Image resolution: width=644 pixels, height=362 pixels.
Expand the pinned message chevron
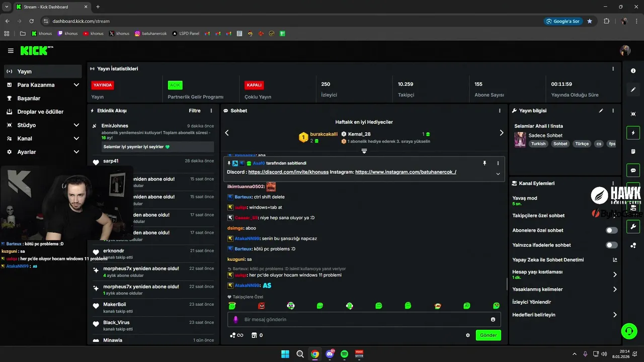click(x=498, y=174)
